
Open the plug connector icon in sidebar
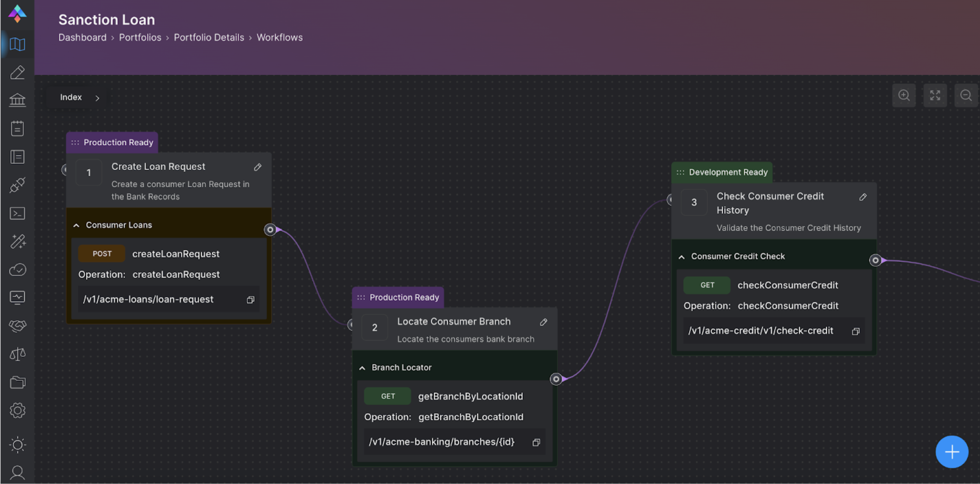coord(18,185)
